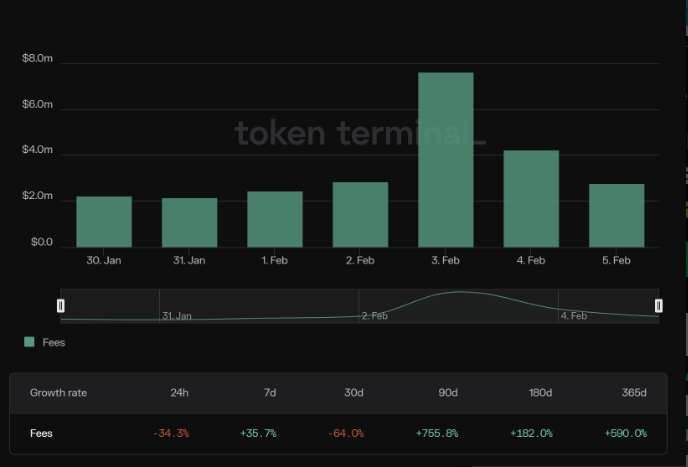Select the 2. Feb fees bar
Screen dimensions: 688x467
point(360,215)
